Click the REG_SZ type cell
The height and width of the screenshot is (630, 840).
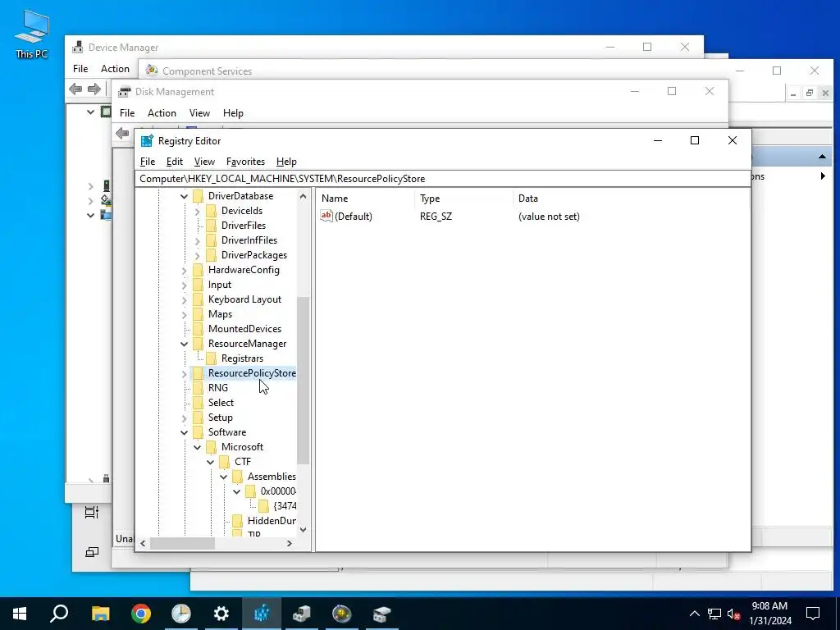[x=436, y=217]
